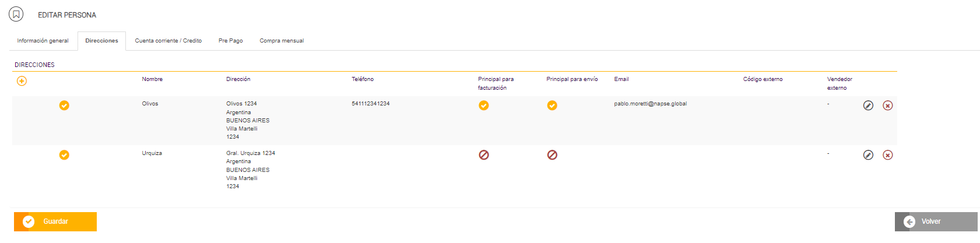Delete the Urquiza address row

pyautogui.click(x=887, y=155)
